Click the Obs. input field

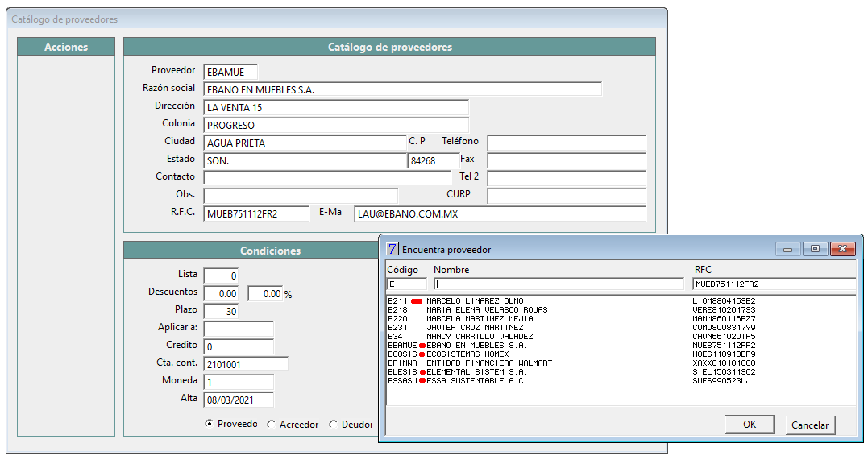301,196
